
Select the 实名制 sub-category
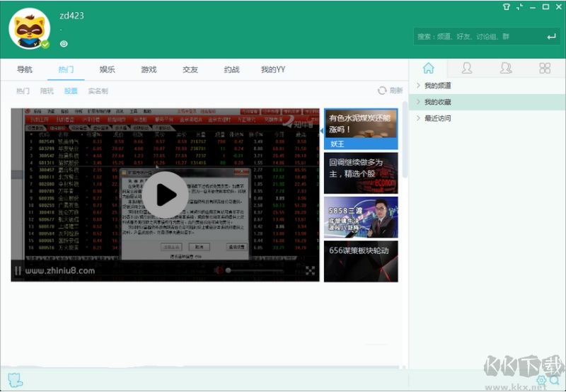[x=98, y=91]
